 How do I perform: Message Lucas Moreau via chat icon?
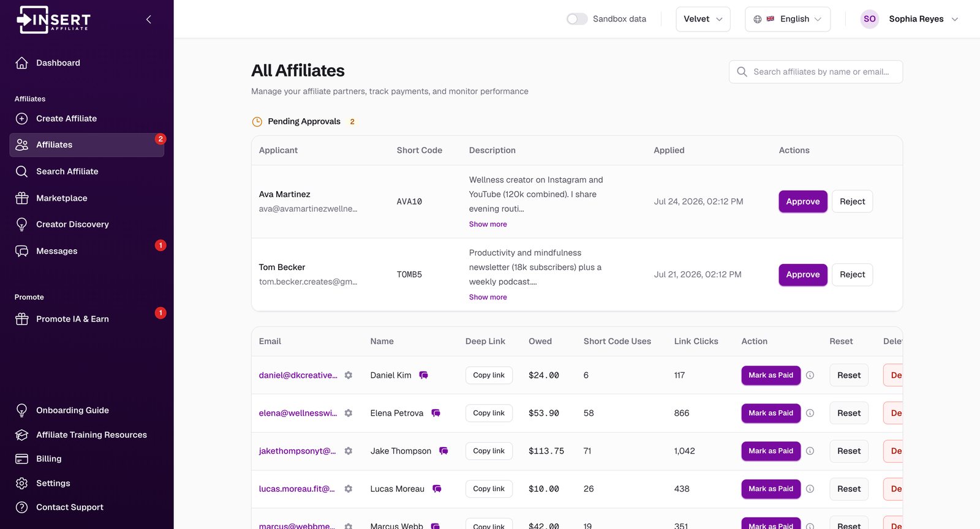click(x=437, y=489)
